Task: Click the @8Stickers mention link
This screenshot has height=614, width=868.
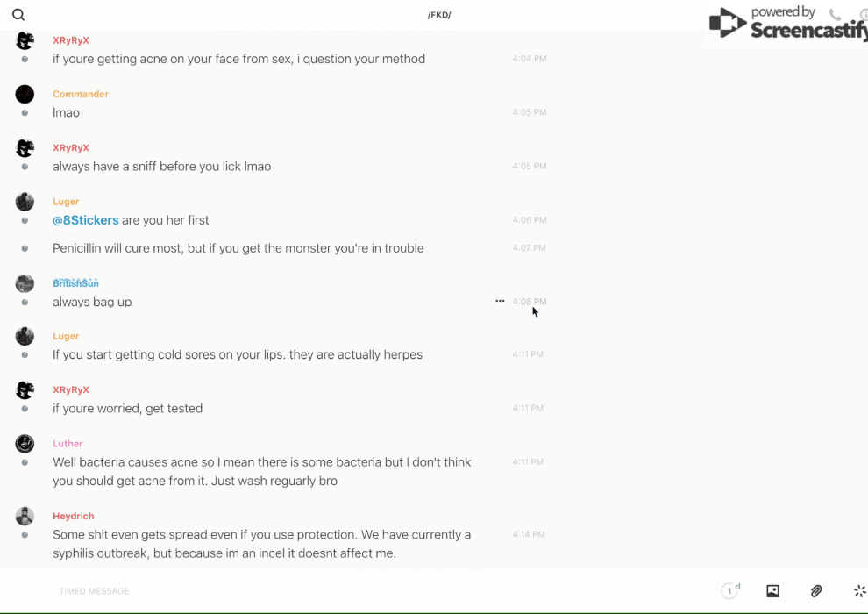Action: (85, 220)
